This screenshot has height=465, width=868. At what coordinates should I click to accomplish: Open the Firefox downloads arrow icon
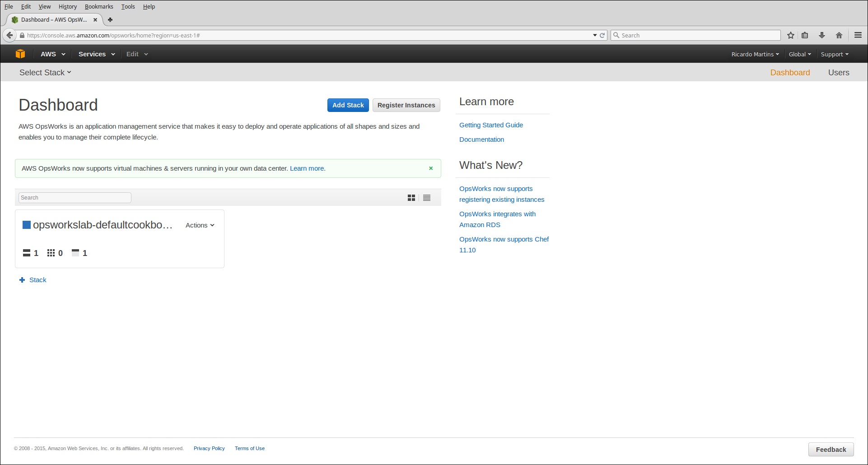click(822, 35)
